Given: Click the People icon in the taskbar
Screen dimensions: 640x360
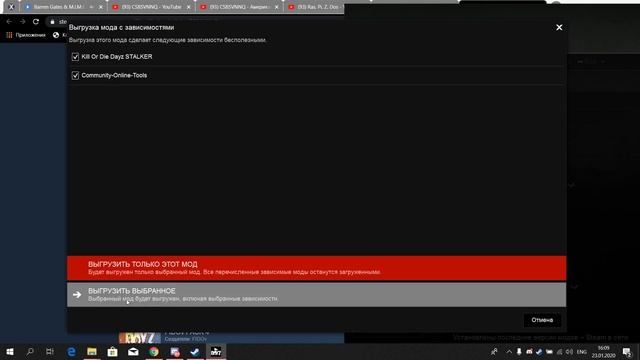Looking at the screenshot, I should click(494, 351).
